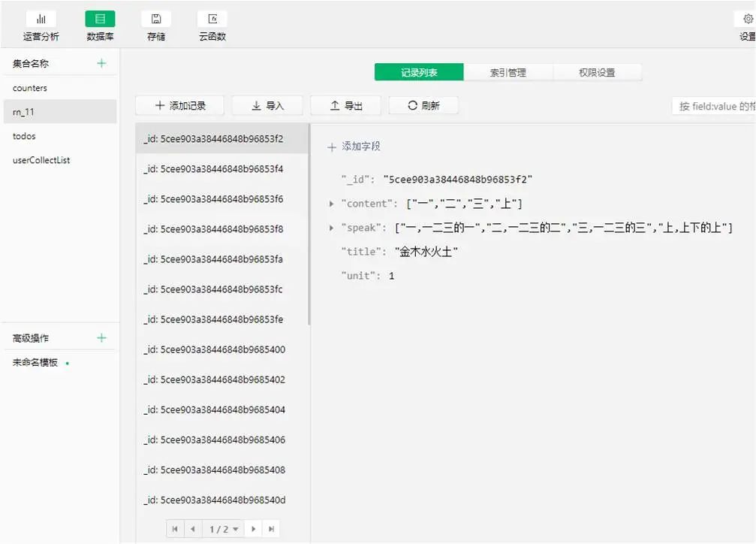Open the 运营分析 analytics icon
Screen dimensions: 756x544
tap(41, 20)
